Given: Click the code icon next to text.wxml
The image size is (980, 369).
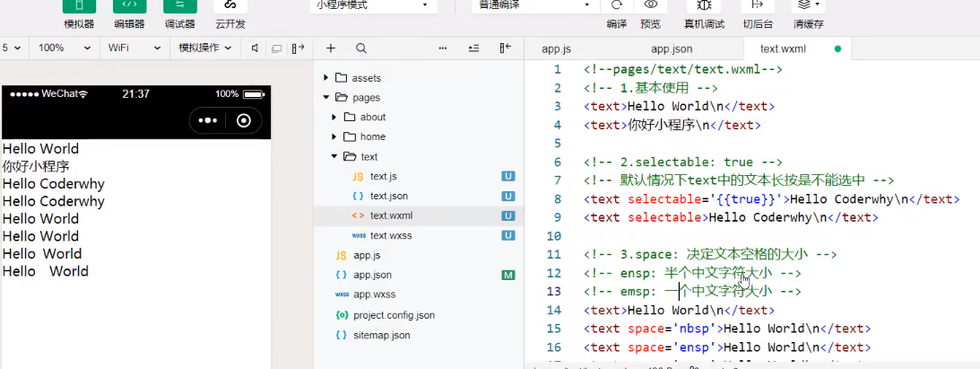Looking at the screenshot, I should [358, 215].
